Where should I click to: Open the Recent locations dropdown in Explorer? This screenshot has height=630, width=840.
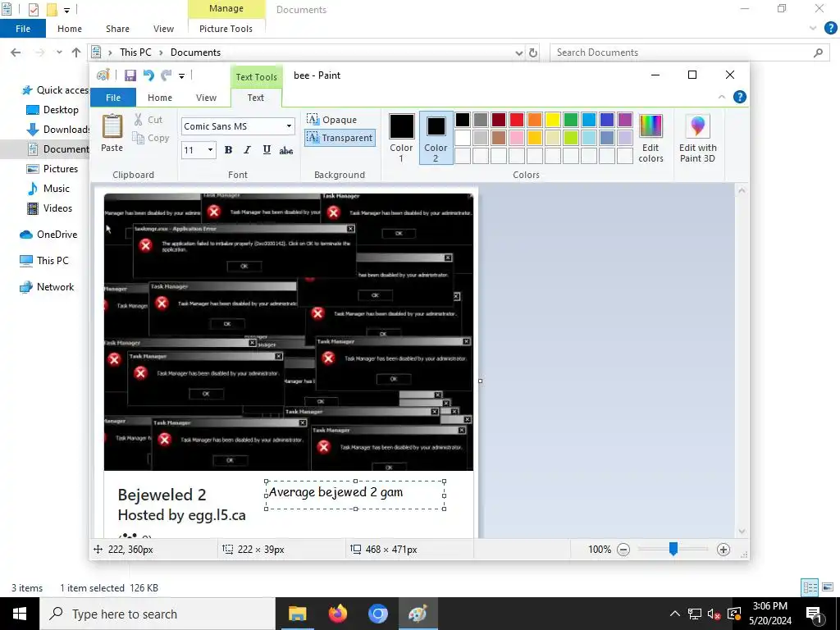(x=59, y=52)
